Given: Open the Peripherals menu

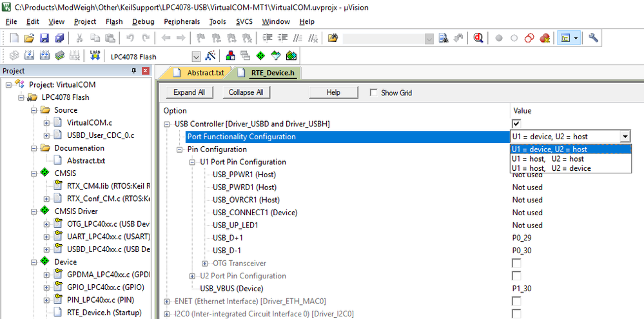Looking at the screenshot, I should click(x=182, y=21).
